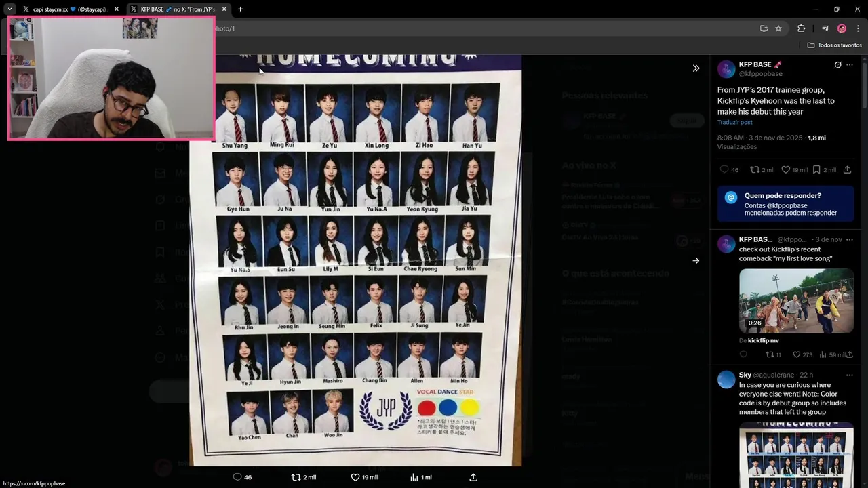Close the capi staycmixx tab
This screenshot has height=488, width=868.
[x=117, y=9]
